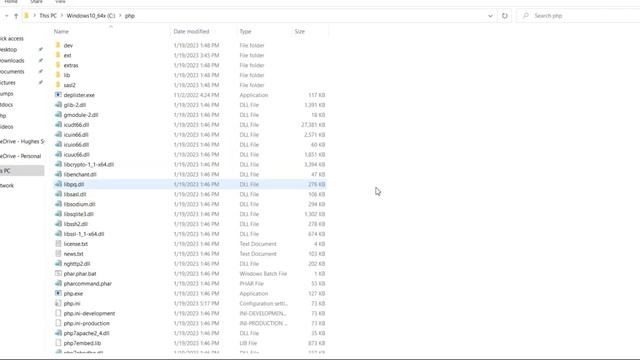Go up one folder level arrow
Image resolution: width=640 pixels, height=360 pixels.
(16, 16)
